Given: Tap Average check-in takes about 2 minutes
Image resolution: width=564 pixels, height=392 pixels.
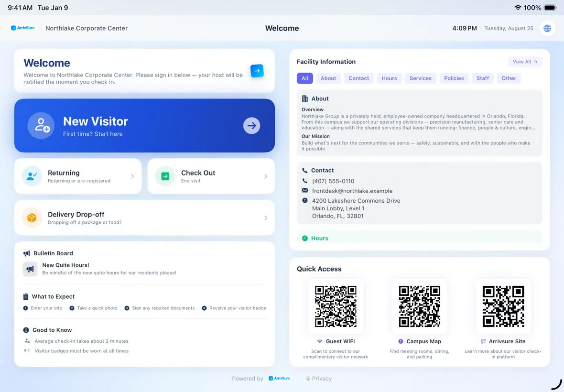Looking at the screenshot, I should click(x=81, y=341).
